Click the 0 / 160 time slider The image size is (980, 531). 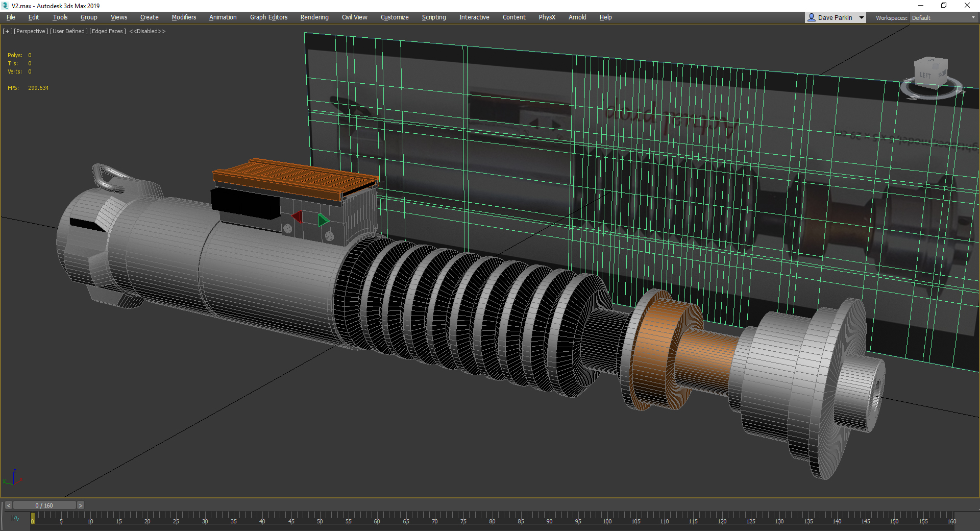[x=44, y=505]
